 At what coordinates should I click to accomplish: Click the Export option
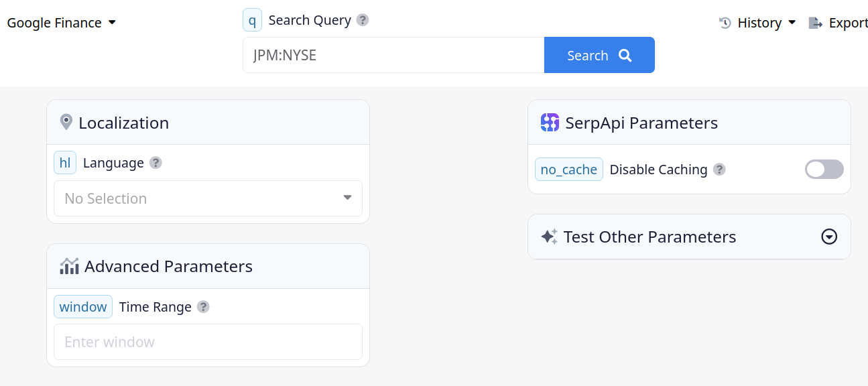(839, 23)
